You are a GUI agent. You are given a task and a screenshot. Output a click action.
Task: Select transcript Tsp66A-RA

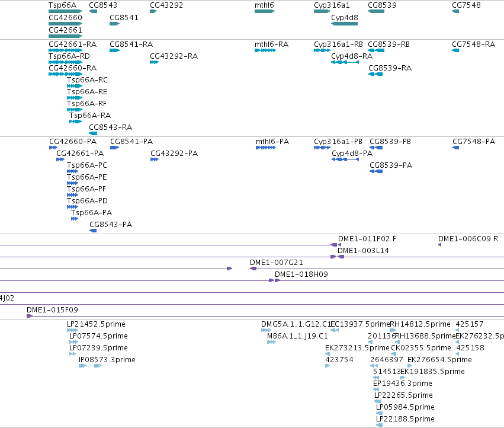coord(76,122)
